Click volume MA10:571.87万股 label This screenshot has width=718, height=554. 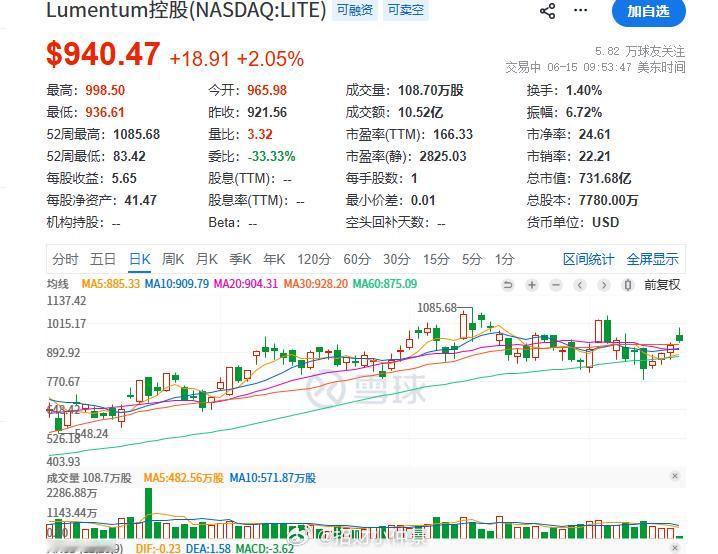(x=272, y=478)
